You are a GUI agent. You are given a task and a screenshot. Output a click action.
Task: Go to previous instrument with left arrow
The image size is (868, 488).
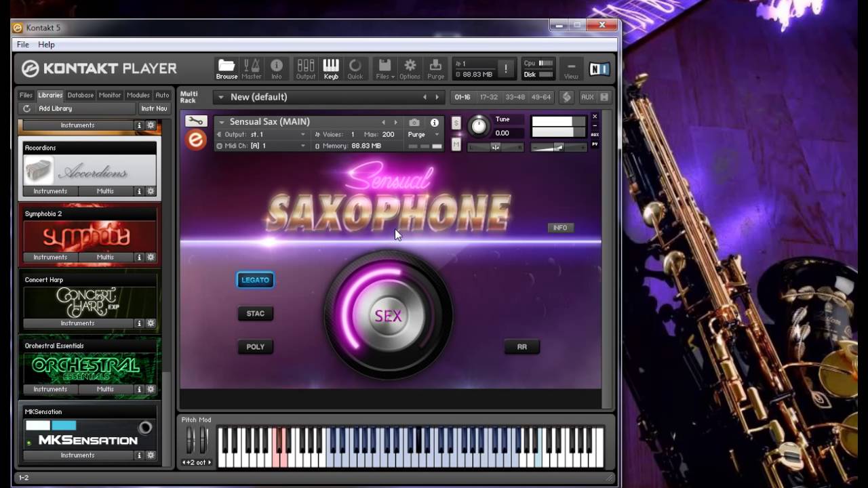383,123
